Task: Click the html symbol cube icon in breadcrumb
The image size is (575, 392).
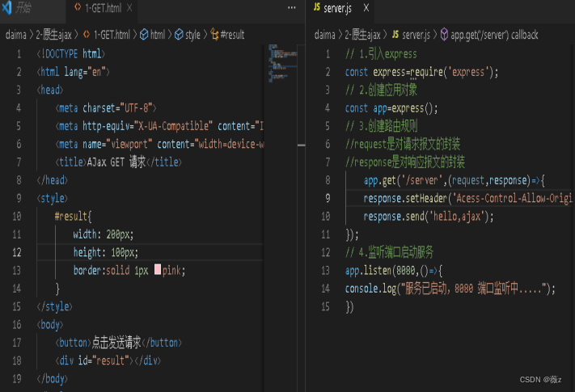Action: tap(144, 35)
